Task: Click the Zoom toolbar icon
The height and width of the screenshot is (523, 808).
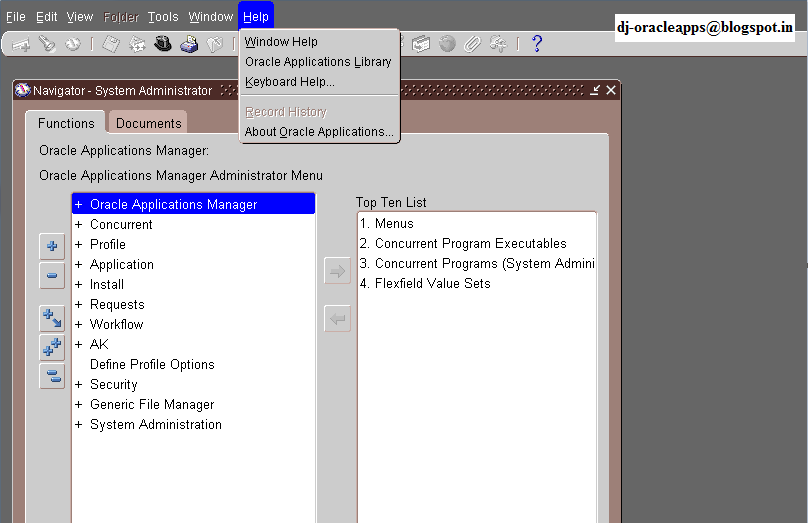Action: (421, 44)
